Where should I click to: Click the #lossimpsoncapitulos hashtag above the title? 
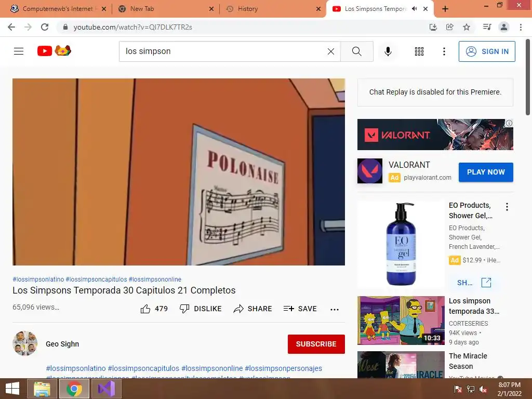click(x=96, y=279)
